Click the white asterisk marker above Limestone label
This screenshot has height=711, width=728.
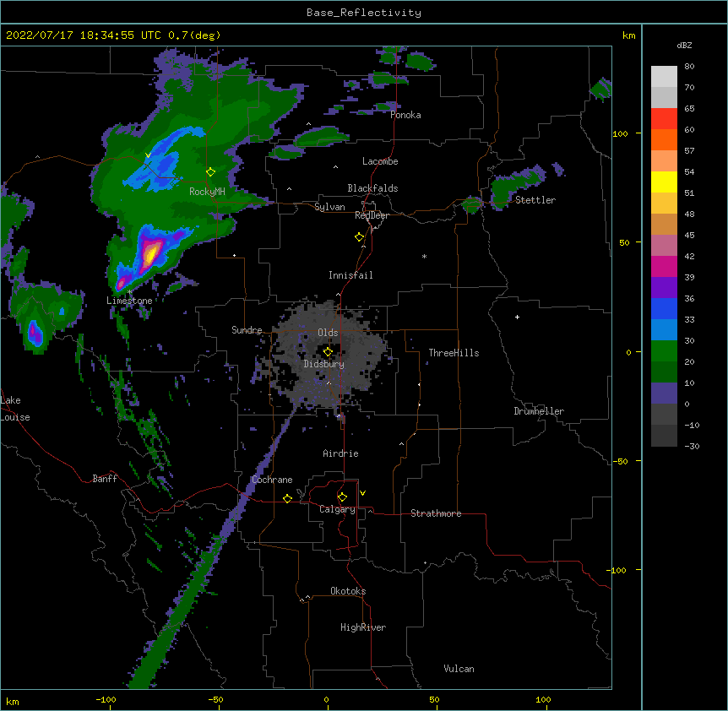point(129,292)
